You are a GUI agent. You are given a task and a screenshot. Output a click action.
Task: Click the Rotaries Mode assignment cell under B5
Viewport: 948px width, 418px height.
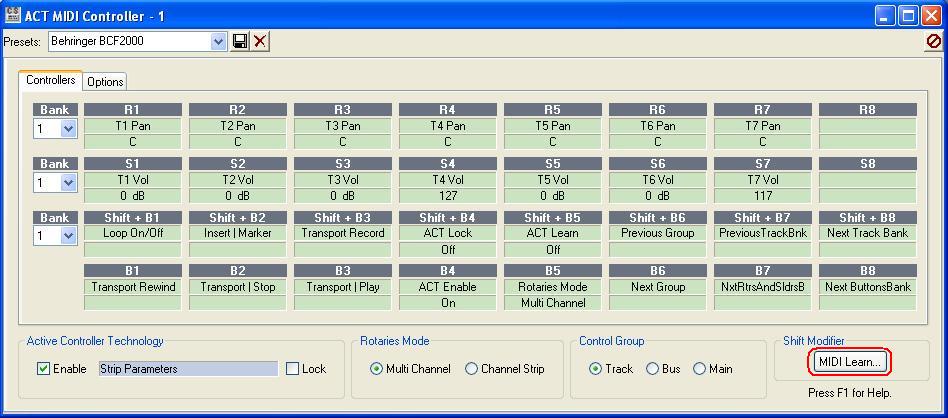click(x=553, y=287)
